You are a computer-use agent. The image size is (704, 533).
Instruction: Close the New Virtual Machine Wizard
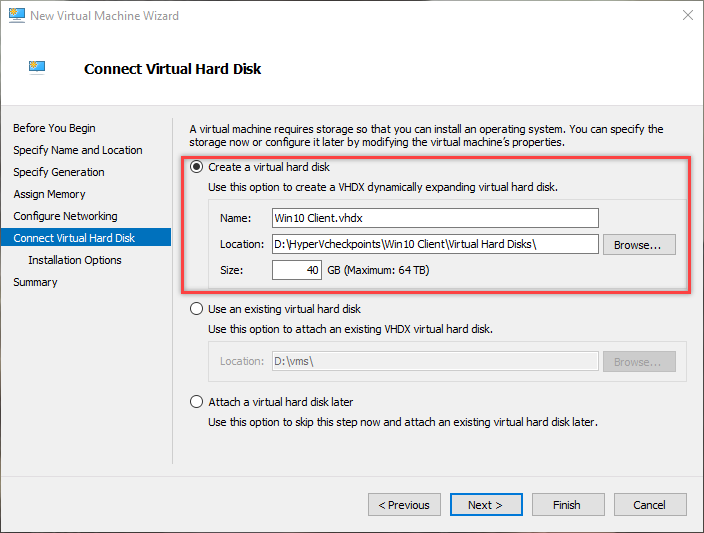tap(687, 15)
